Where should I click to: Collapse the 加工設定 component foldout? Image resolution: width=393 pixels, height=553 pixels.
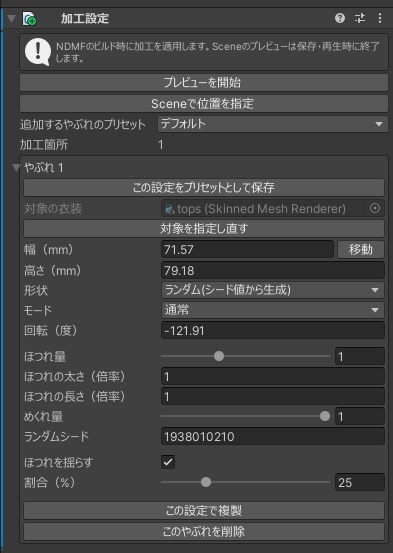click(x=12, y=18)
